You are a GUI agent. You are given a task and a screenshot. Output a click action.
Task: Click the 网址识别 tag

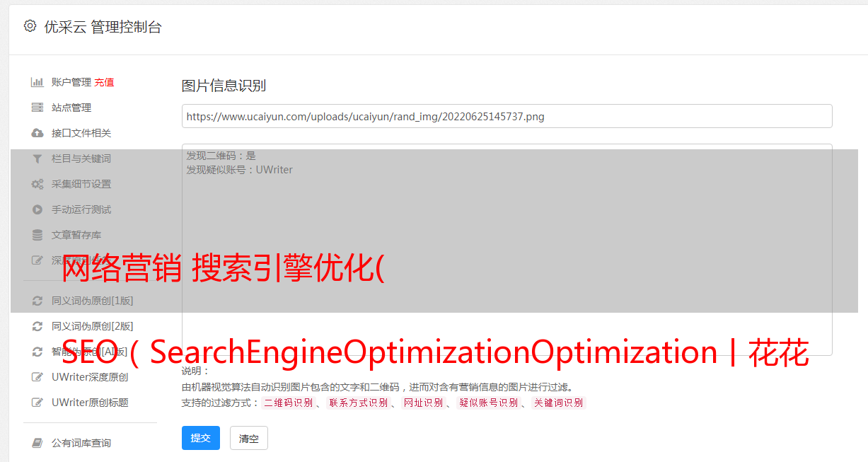pyautogui.click(x=423, y=403)
